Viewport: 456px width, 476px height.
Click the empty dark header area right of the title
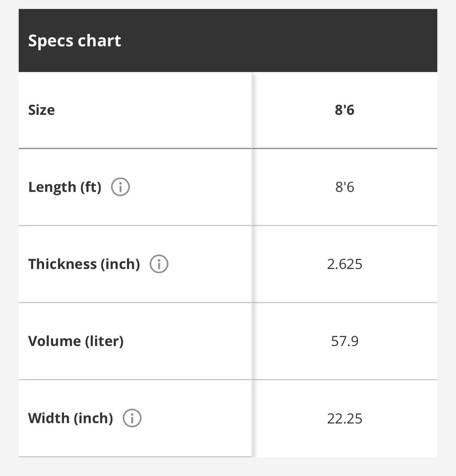pyautogui.click(x=285, y=41)
